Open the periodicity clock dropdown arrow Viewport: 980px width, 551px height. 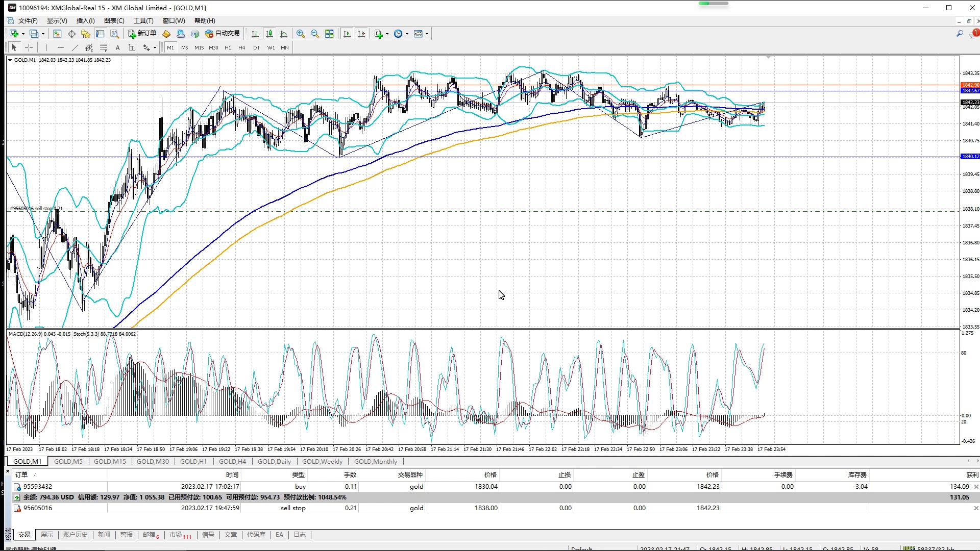coord(407,34)
